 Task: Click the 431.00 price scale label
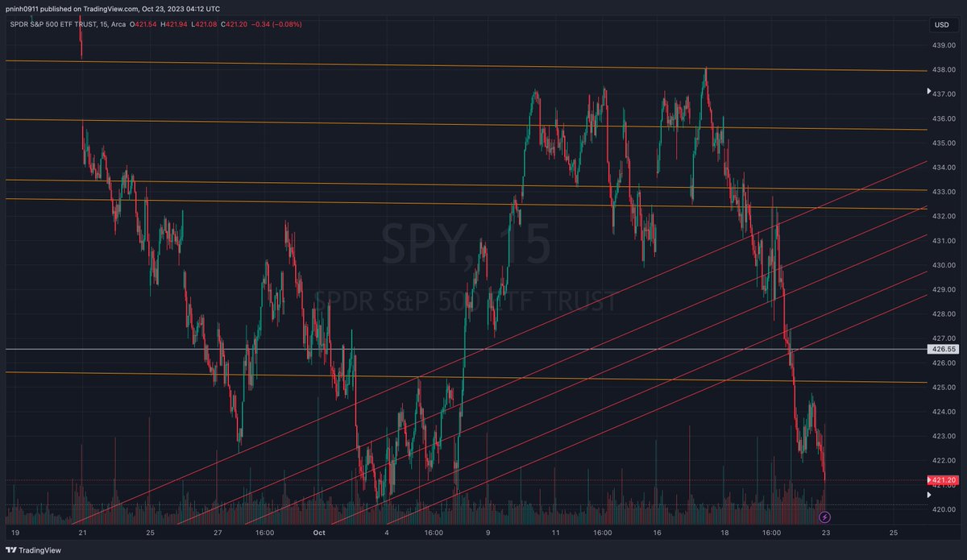(x=944, y=241)
